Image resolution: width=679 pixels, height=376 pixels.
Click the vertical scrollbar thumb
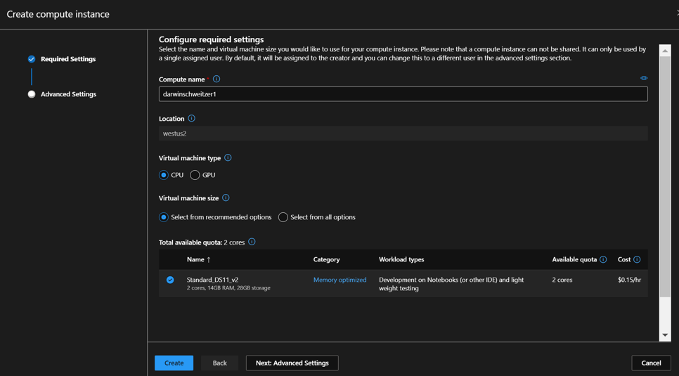[665, 176]
